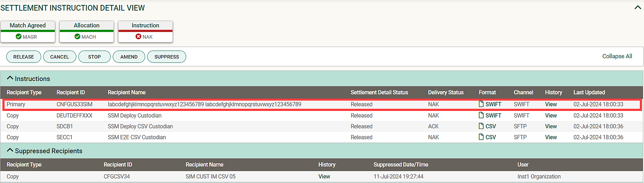Collapse the Settlement Instruction Detail View panel
The width and height of the screenshot is (644, 183).
pyautogui.click(x=637, y=7)
